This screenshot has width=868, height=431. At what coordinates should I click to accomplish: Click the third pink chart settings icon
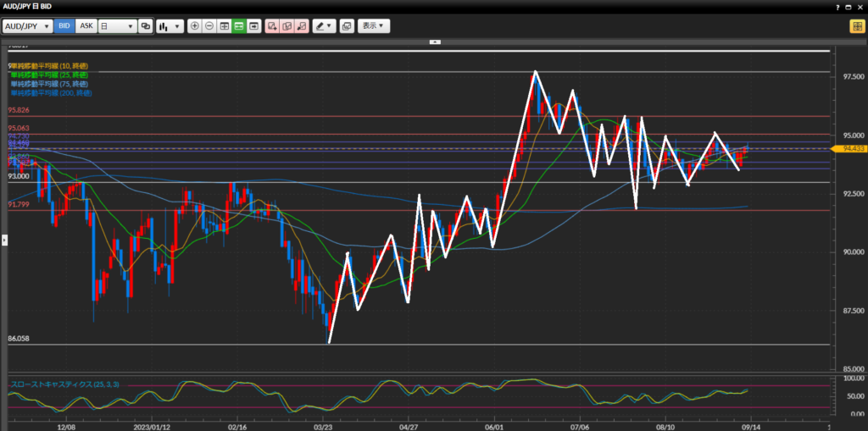[x=301, y=26]
